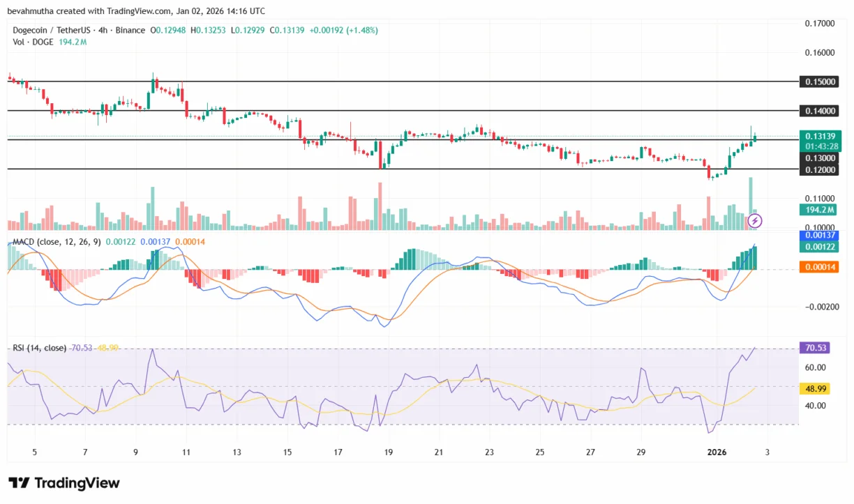The height and width of the screenshot is (504, 854).
Task: Click the purple 70.53 RSI axis label
Action: (x=818, y=347)
